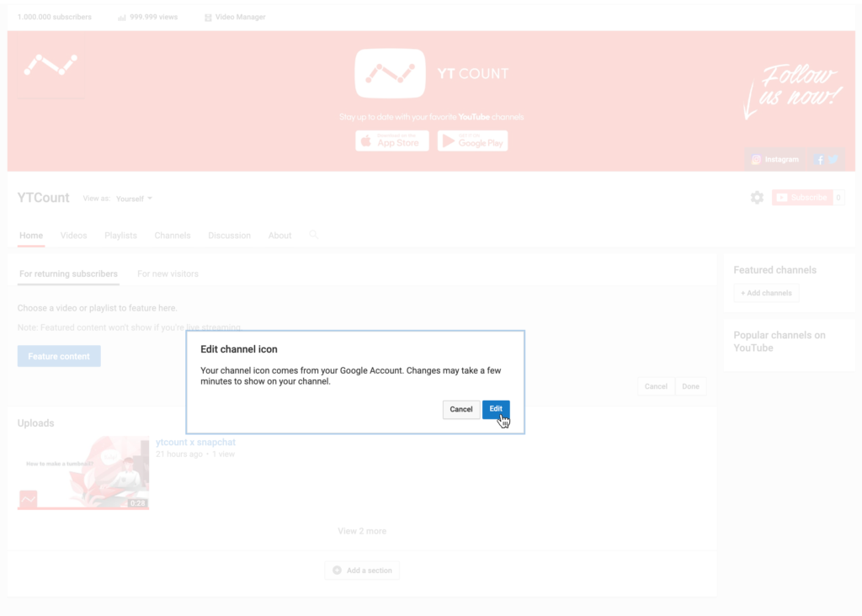Click the Video Manager icon
The width and height of the screenshot is (862, 616).
point(208,18)
